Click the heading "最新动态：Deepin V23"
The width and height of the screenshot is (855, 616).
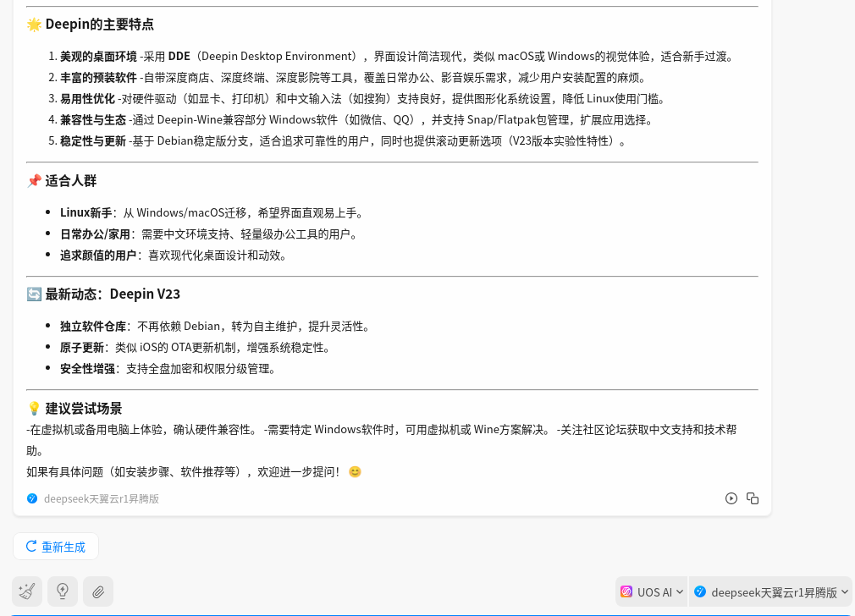click(x=113, y=294)
